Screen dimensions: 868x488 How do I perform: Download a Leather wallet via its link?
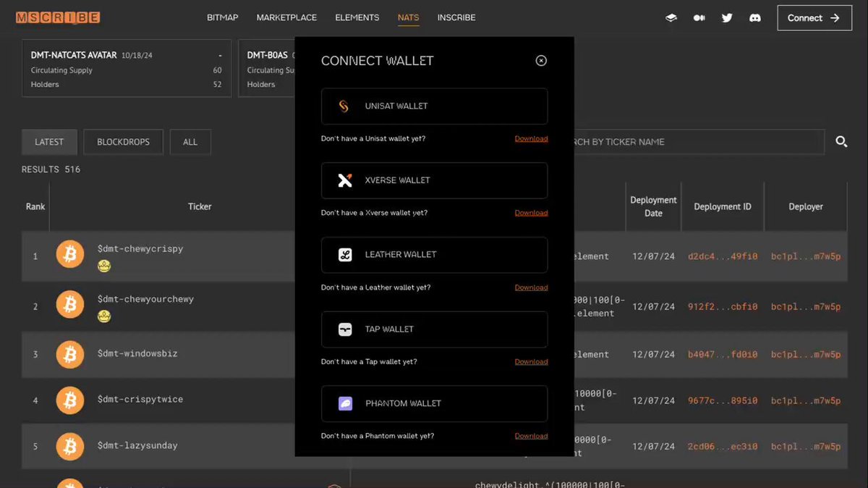[x=531, y=287]
